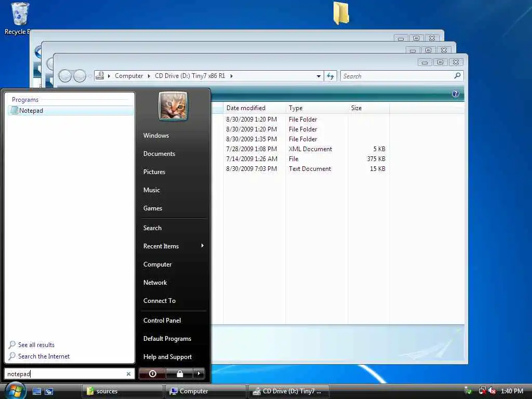Click the drive icon in address bar
The height and width of the screenshot is (399, 532).
(100, 75)
